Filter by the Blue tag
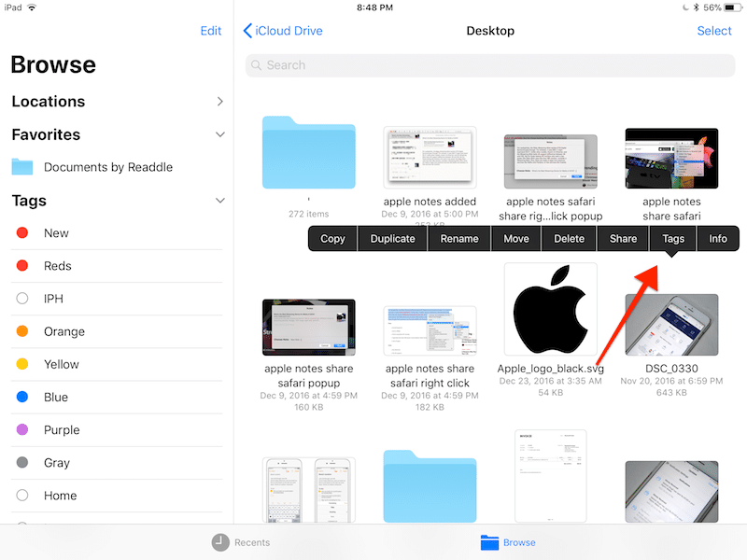Screen dimensions: 747x560 click(56, 397)
